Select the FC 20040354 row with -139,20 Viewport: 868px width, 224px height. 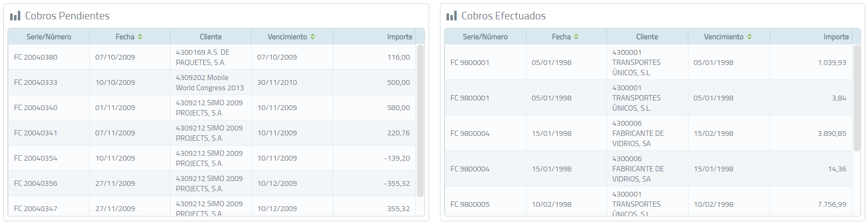click(x=212, y=158)
